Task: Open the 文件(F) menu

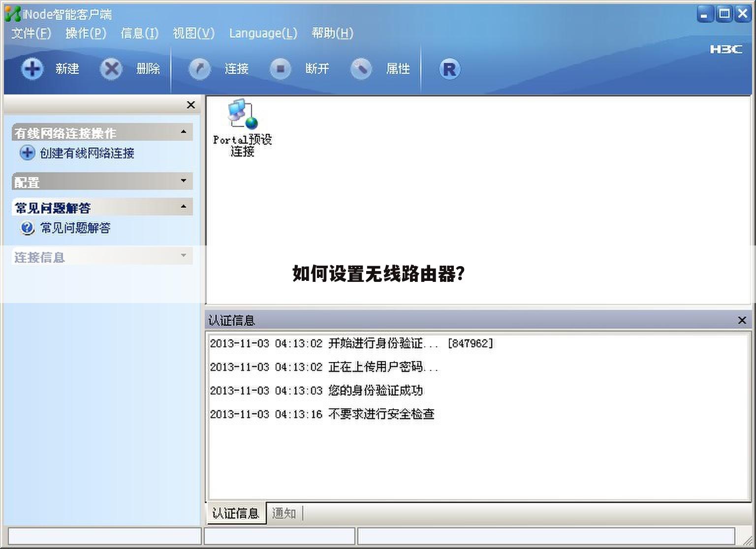Action: pyautogui.click(x=31, y=33)
